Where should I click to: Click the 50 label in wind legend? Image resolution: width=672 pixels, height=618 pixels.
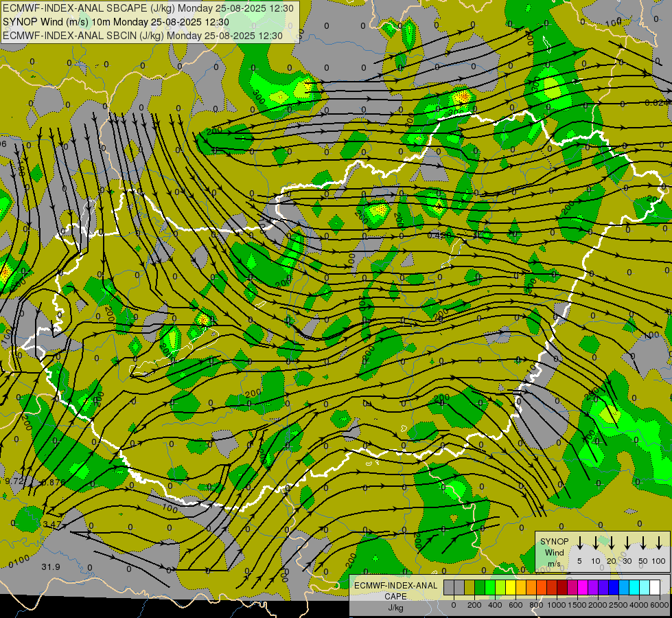tap(643, 561)
